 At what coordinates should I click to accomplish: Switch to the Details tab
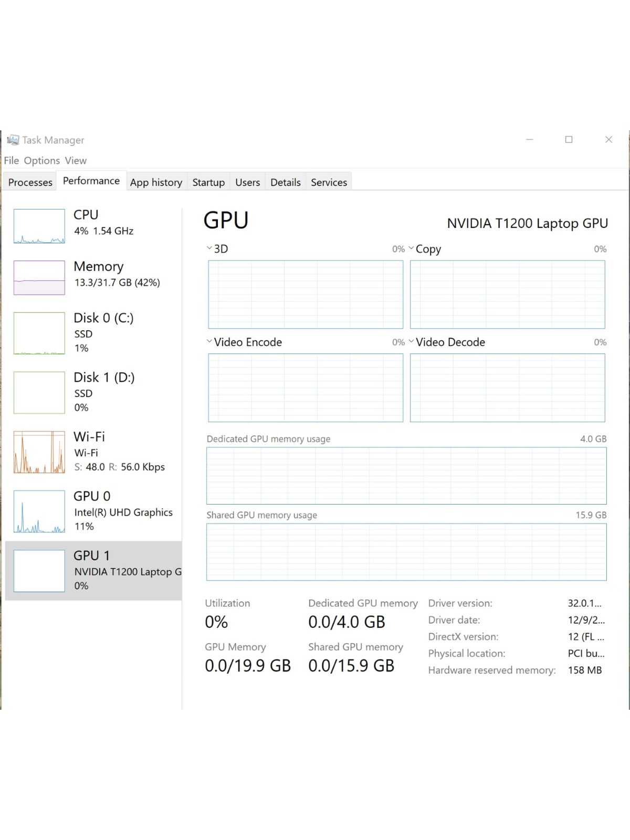(286, 182)
